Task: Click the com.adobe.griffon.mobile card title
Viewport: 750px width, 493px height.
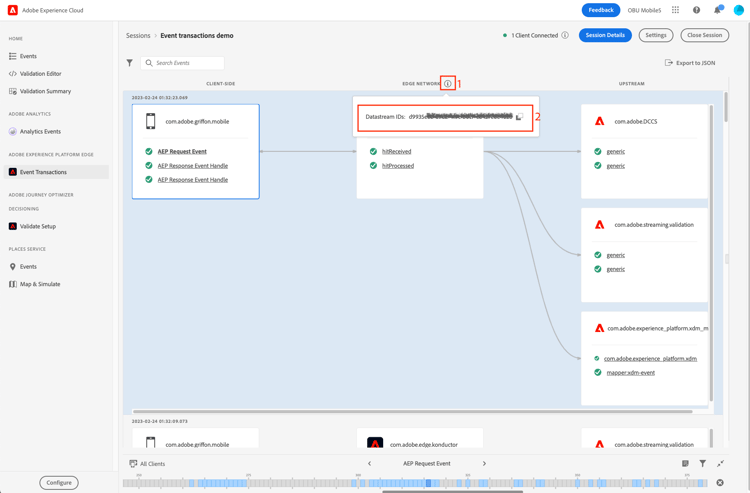Action: coord(197,121)
